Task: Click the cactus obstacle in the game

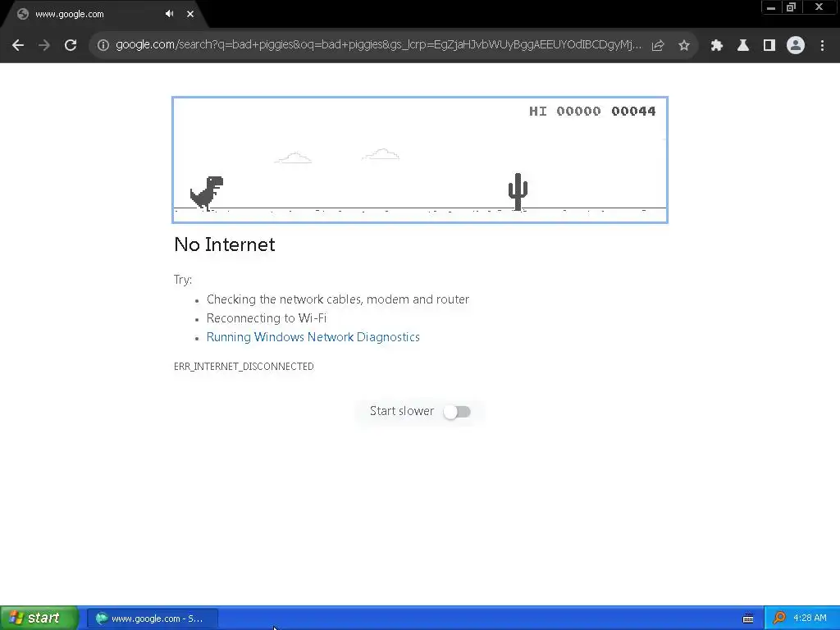Action: coord(518,191)
